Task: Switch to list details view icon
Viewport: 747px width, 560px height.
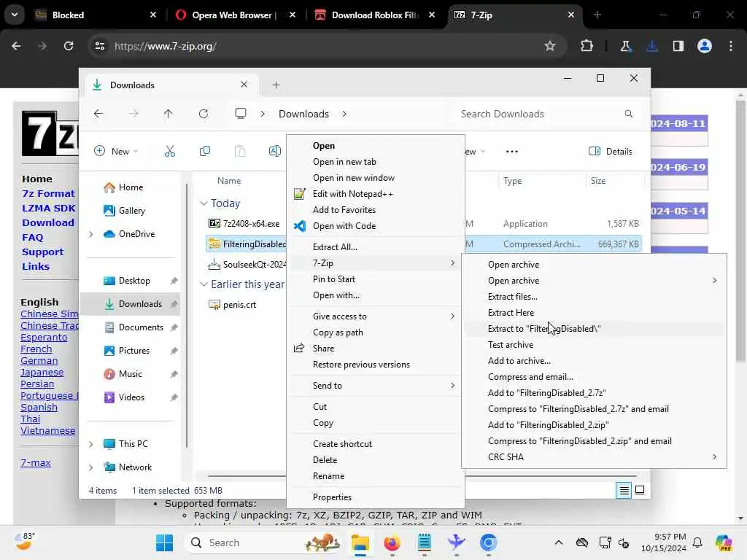Action: pyautogui.click(x=624, y=490)
